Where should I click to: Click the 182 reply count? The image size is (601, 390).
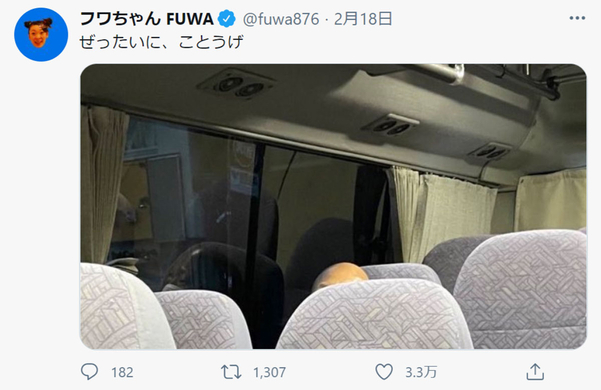coord(122,372)
